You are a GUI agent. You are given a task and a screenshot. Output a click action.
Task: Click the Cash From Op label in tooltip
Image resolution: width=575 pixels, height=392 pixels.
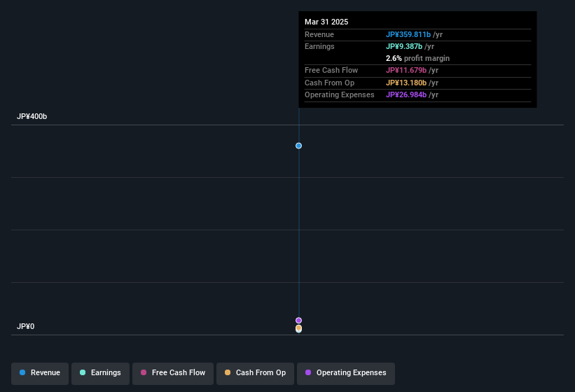tap(329, 83)
